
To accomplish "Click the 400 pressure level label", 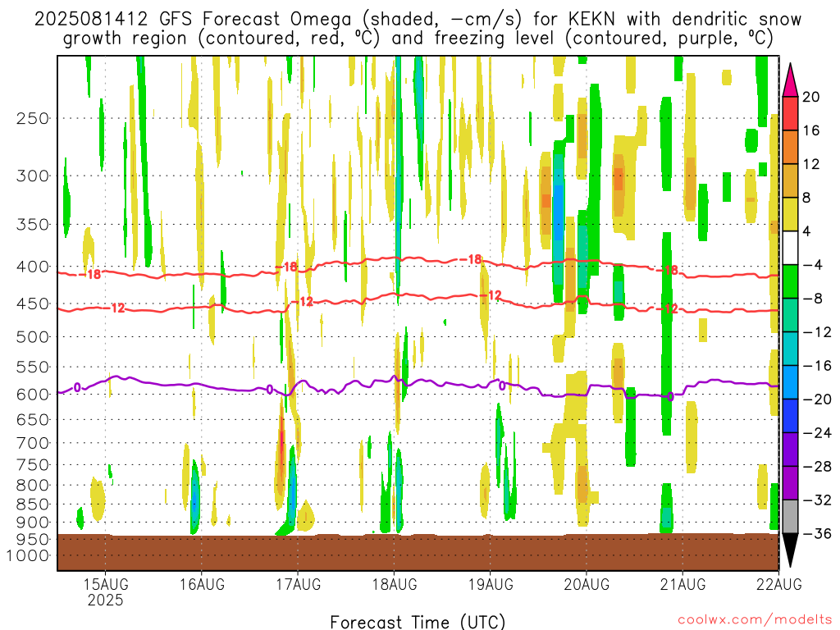I will [32, 267].
